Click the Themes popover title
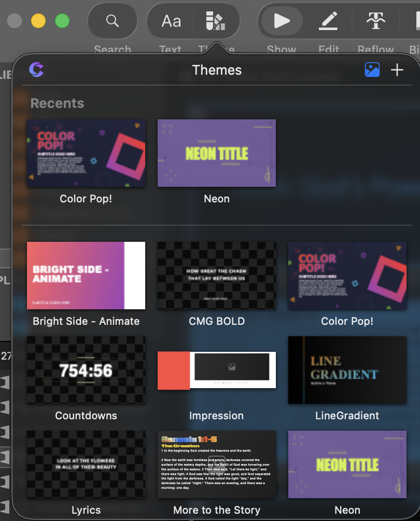The image size is (420, 521). pos(217,70)
